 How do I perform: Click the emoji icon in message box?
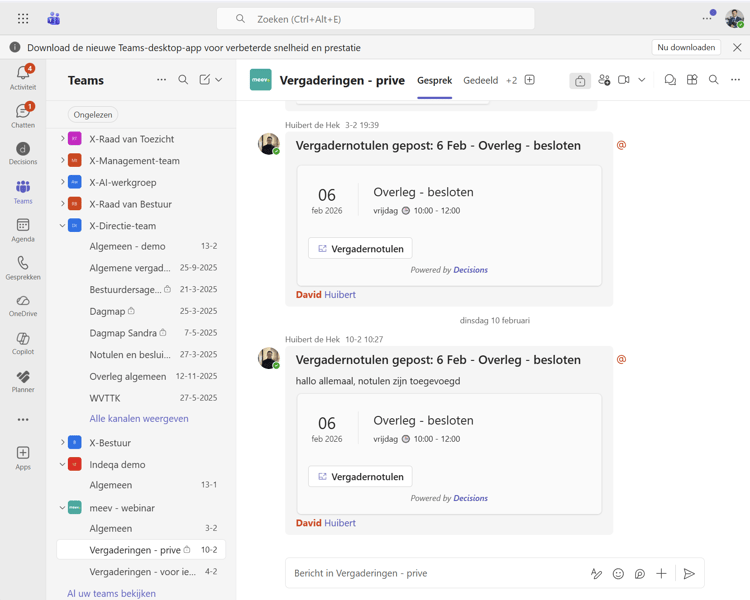pyautogui.click(x=618, y=574)
